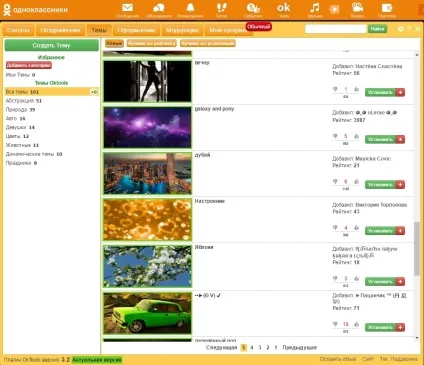Select the Темы tab
Image resolution: width=424 pixels, height=365 pixels.
(99, 30)
